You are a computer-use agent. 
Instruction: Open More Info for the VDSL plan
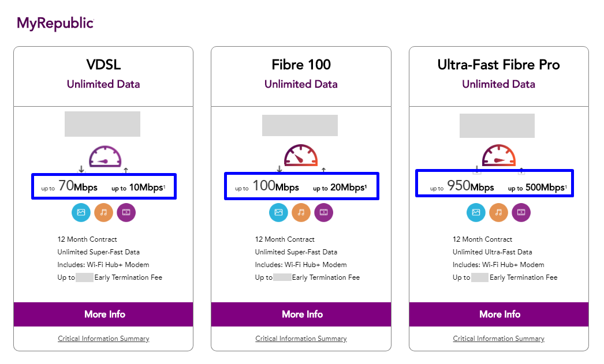105,314
